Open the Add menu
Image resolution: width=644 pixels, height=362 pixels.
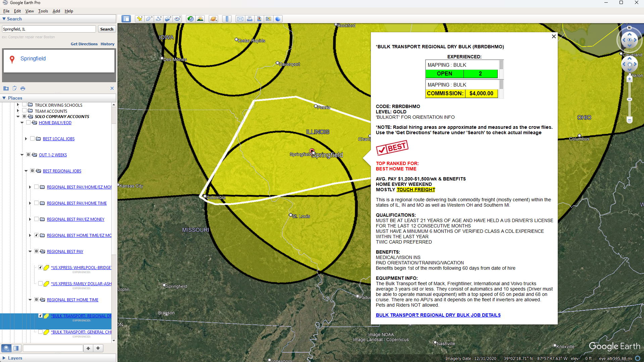coord(56,11)
